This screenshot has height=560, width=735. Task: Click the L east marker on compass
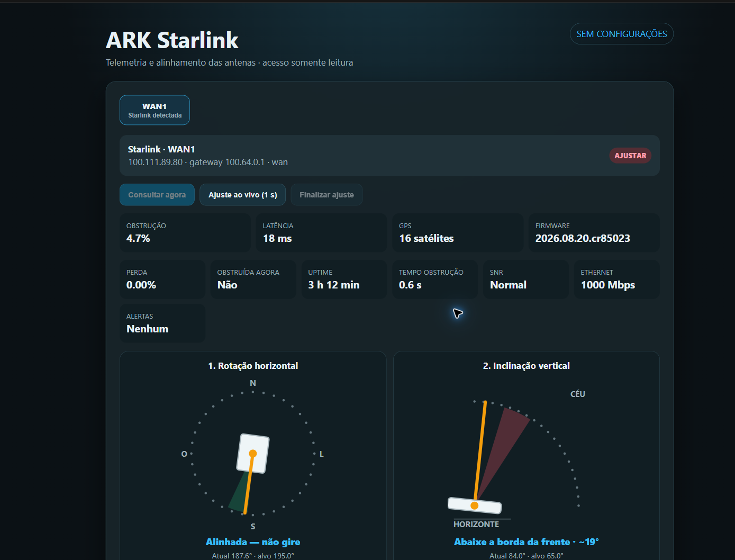point(321,454)
